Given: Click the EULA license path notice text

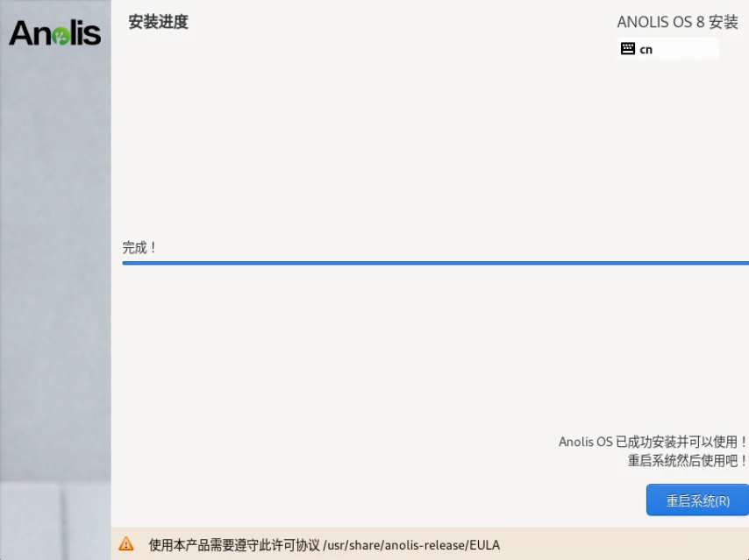Looking at the screenshot, I should pos(325,545).
